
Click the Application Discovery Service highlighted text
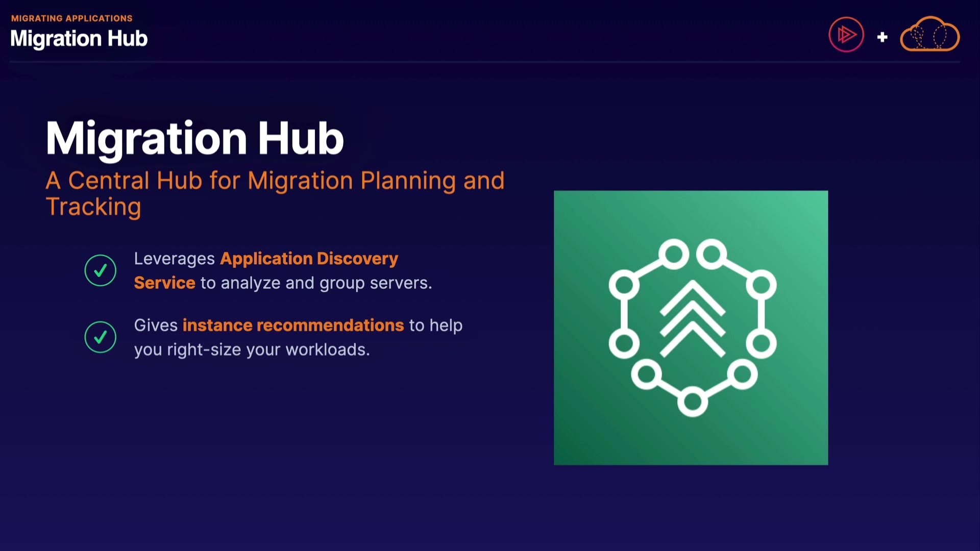click(x=309, y=259)
